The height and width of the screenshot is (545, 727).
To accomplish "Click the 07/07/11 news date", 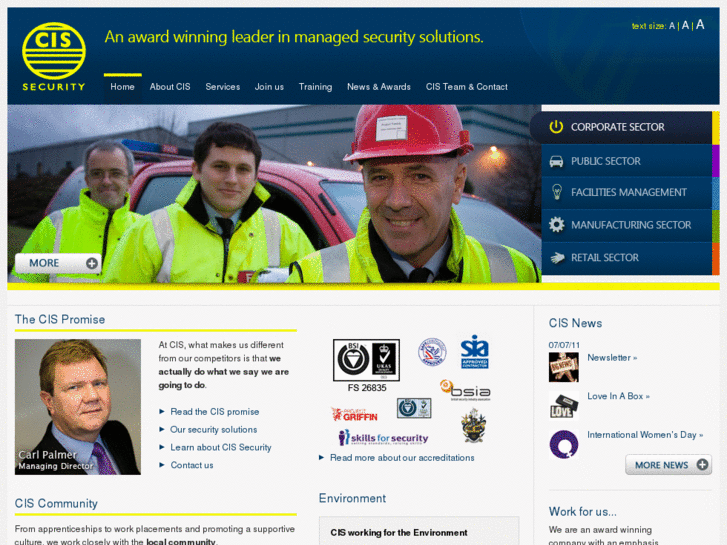I will [564, 345].
